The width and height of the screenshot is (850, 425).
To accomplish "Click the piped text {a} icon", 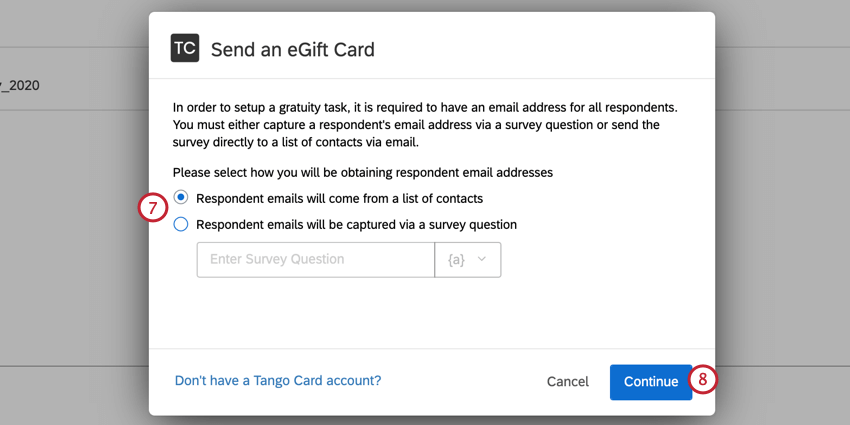I will [456, 260].
